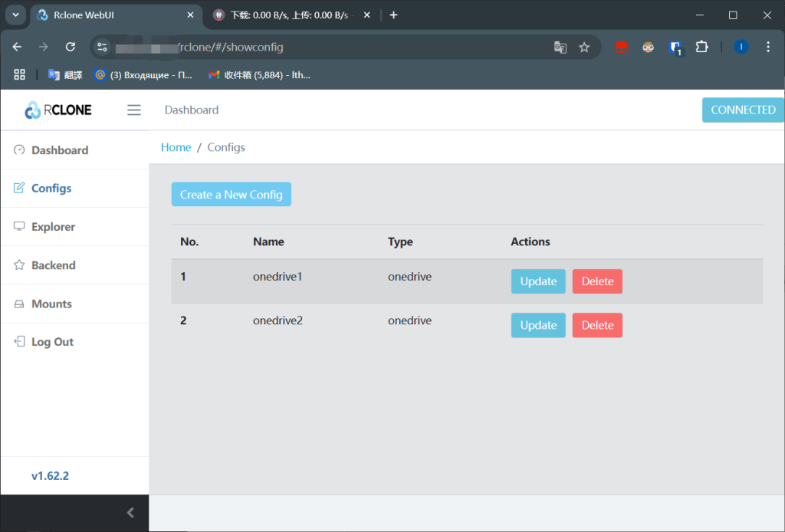This screenshot has height=532, width=785.
Task: Delete the onedrive2 config
Action: [x=597, y=325]
